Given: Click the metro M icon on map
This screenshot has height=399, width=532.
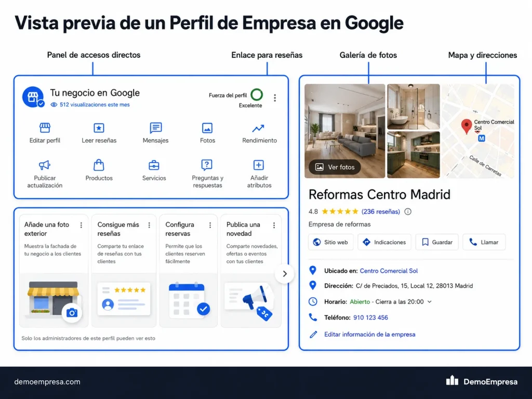Looking at the screenshot, I should point(482,138).
